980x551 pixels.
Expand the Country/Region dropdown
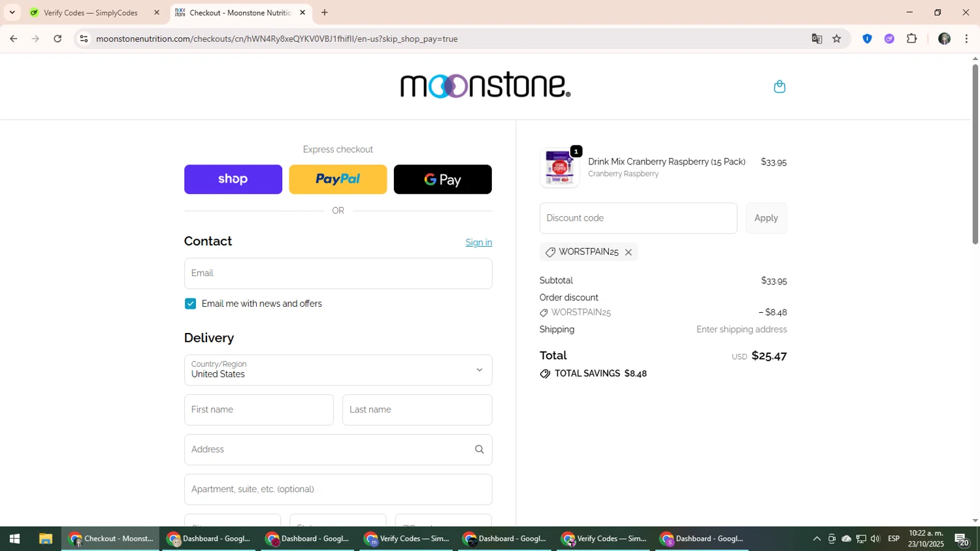click(338, 370)
